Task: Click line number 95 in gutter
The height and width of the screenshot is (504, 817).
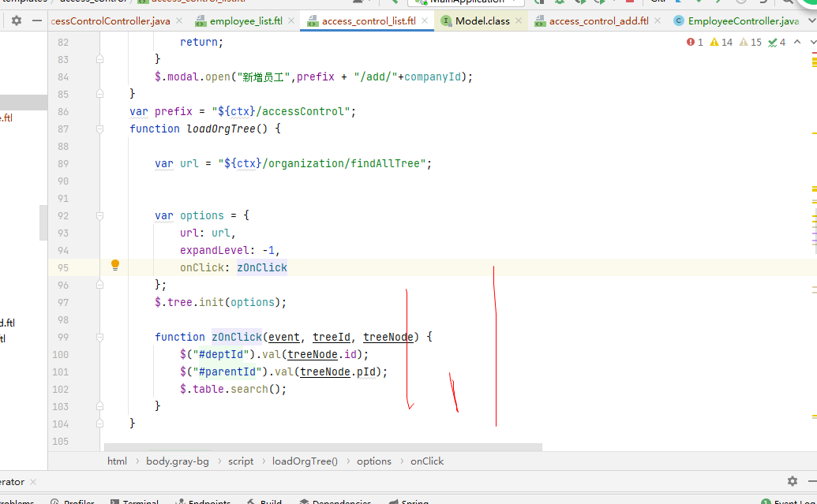Action: (x=63, y=267)
